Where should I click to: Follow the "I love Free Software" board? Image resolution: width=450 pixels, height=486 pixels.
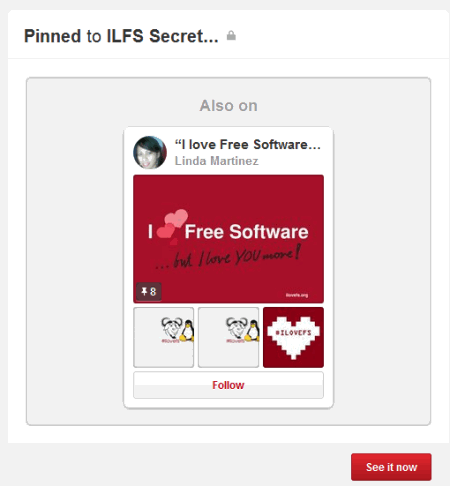[x=228, y=385]
